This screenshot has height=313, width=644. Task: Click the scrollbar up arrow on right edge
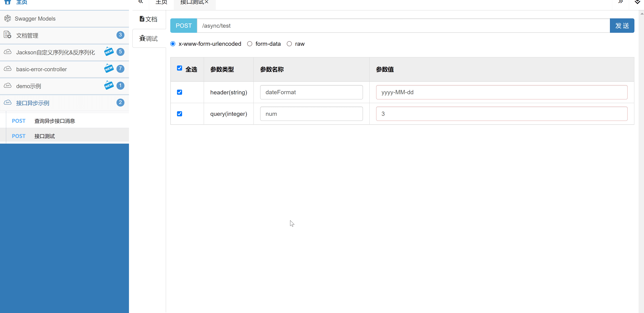point(642,14)
